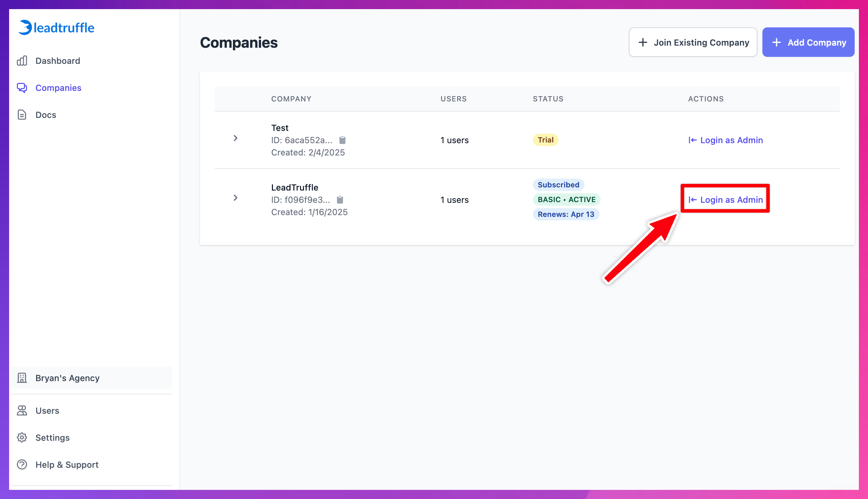Open the Companies section from sidebar
868x499 pixels.
[x=58, y=88]
